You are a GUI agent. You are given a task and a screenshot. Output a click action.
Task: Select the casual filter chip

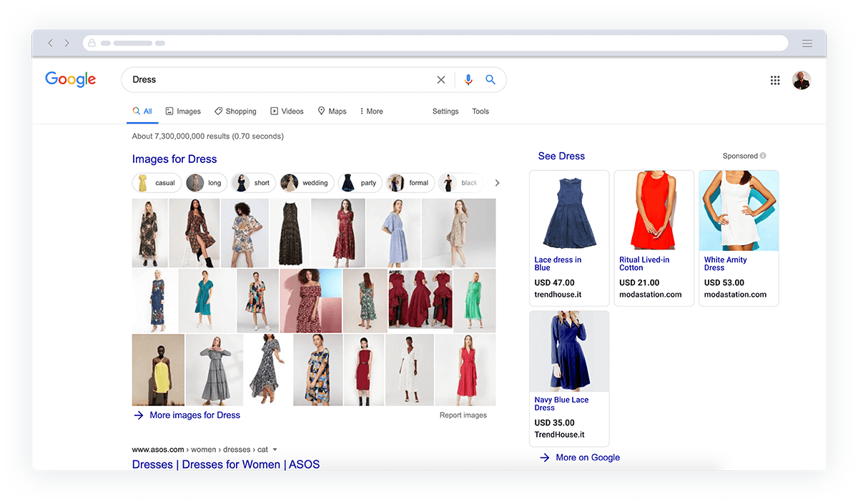tap(155, 183)
